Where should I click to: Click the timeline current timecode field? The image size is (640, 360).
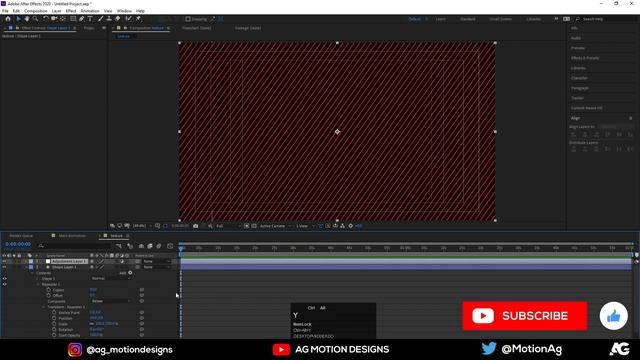(x=18, y=244)
